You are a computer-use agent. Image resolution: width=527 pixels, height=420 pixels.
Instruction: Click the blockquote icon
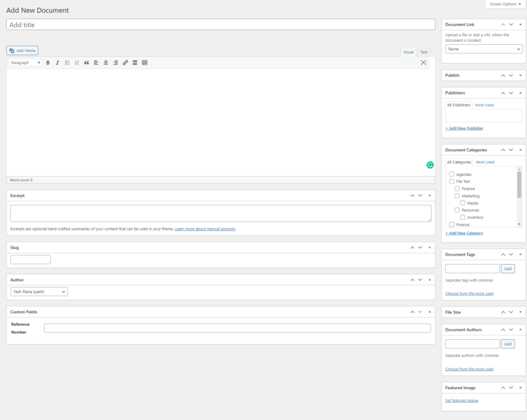pyautogui.click(x=87, y=63)
